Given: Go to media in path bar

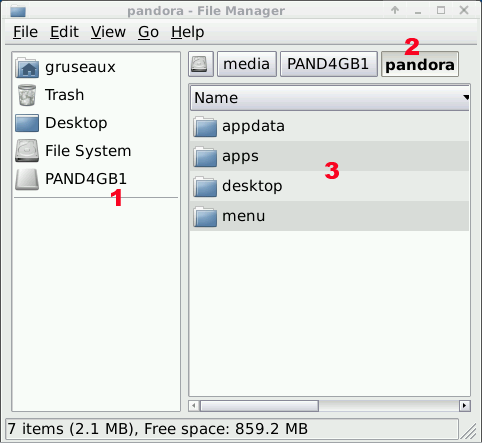Looking at the screenshot, I should pos(247,64).
